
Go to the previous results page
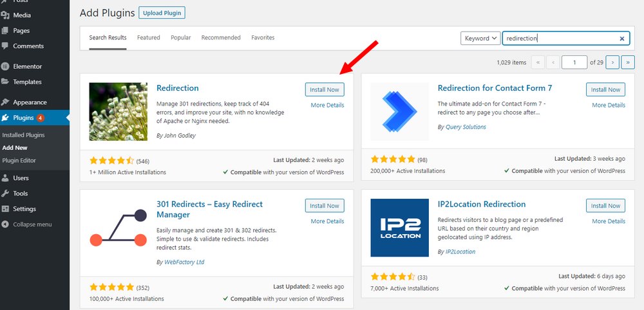(553, 62)
